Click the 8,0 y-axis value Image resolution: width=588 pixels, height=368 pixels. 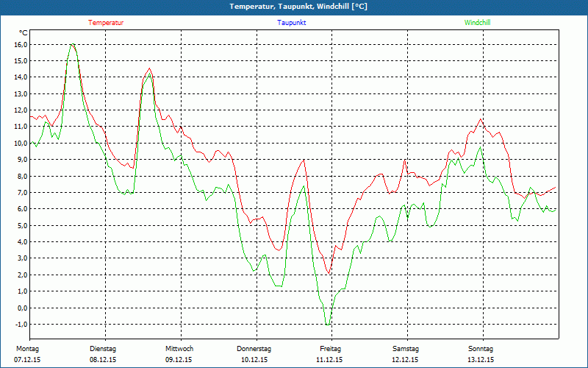pyautogui.click(x=22, y=176)
